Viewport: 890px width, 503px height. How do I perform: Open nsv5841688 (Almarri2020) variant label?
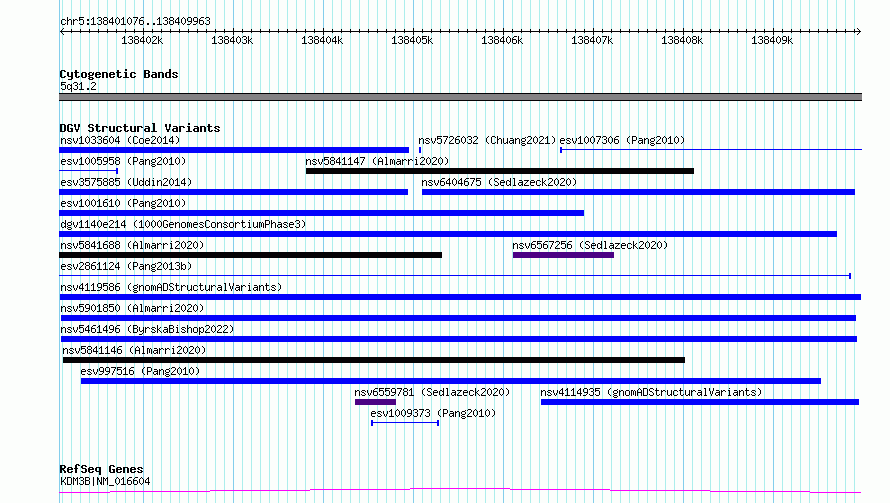click(x=132, y=245)
